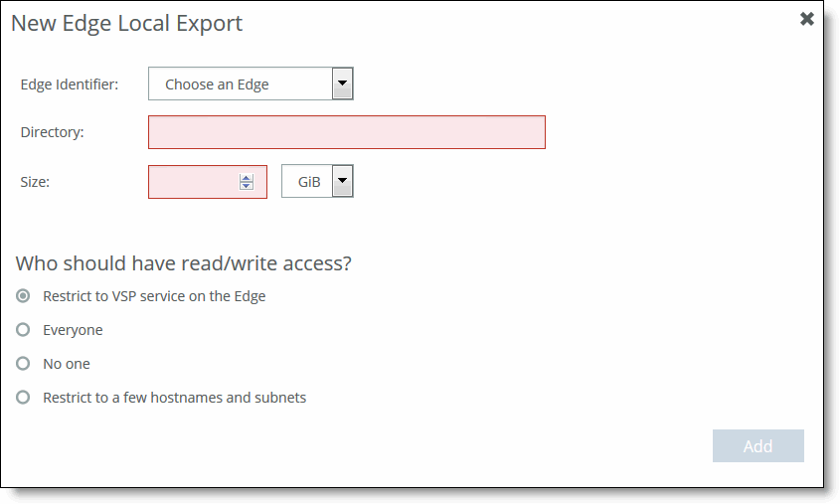Click the Add button

(758, 445)
